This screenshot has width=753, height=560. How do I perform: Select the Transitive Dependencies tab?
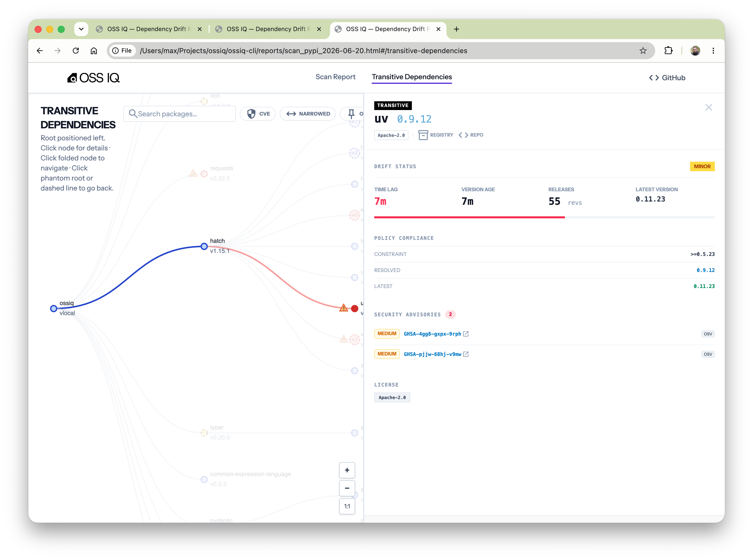coord(411,77)
